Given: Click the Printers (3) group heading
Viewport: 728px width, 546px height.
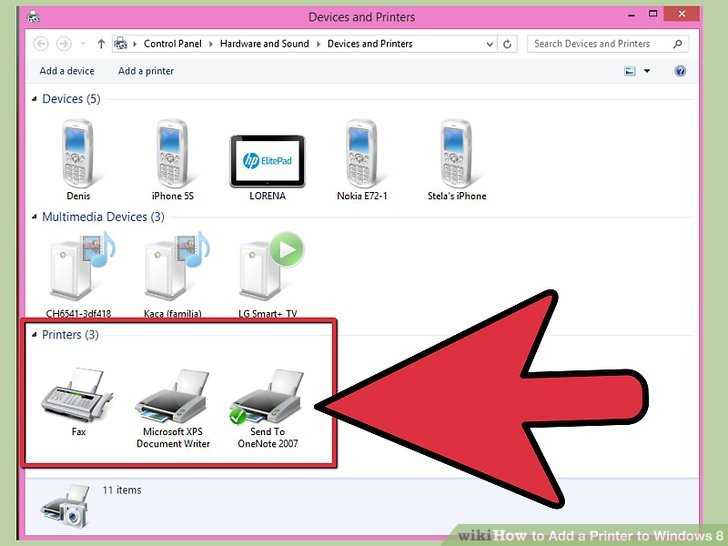Looking at the screenshot, I should click(x=70, y=335).
